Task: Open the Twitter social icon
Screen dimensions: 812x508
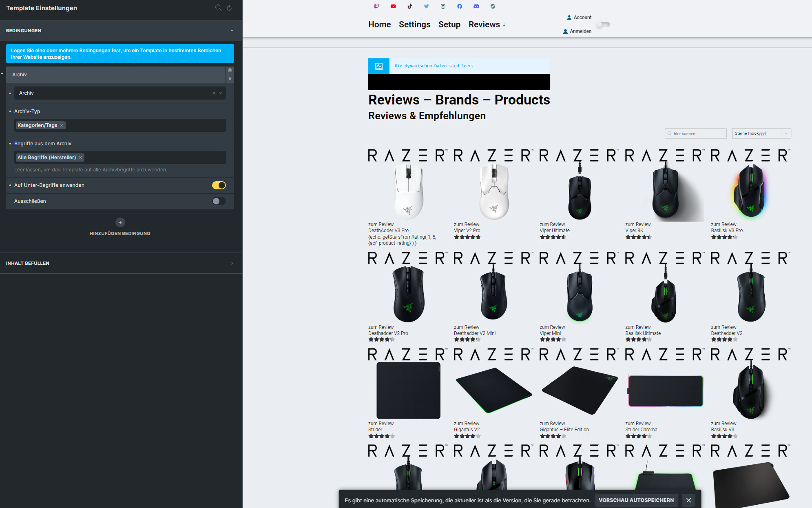Action: [x=426, y=6]
